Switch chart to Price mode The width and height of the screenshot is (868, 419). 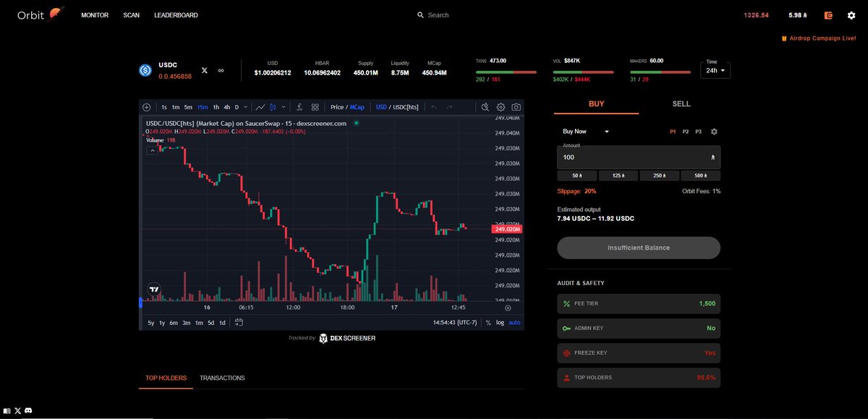point(337,107)
